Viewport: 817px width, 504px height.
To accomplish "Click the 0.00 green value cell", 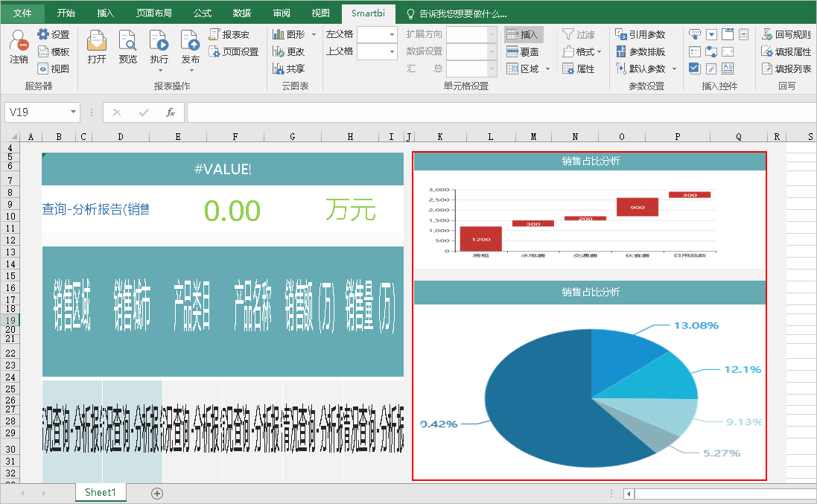I will [232, 211].
